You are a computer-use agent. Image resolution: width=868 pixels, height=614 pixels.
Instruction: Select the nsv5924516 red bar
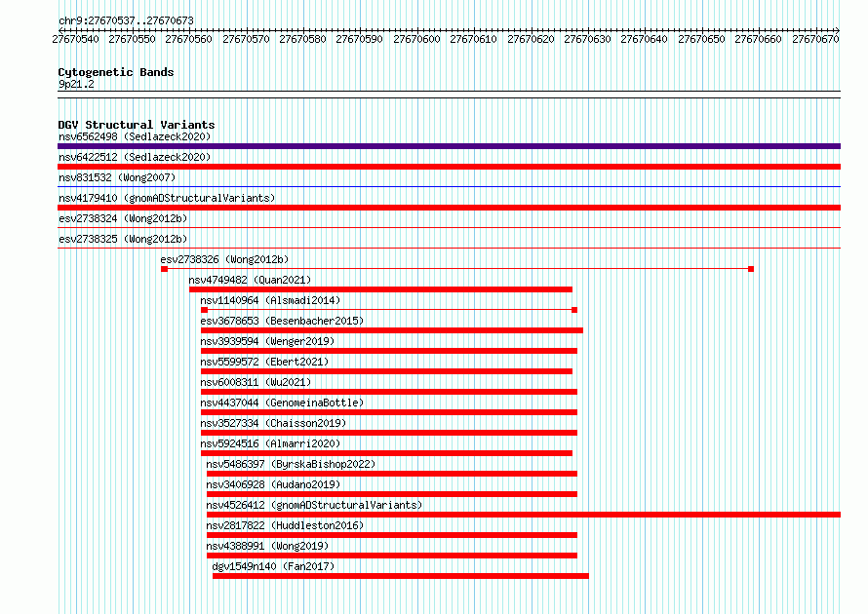386,453
